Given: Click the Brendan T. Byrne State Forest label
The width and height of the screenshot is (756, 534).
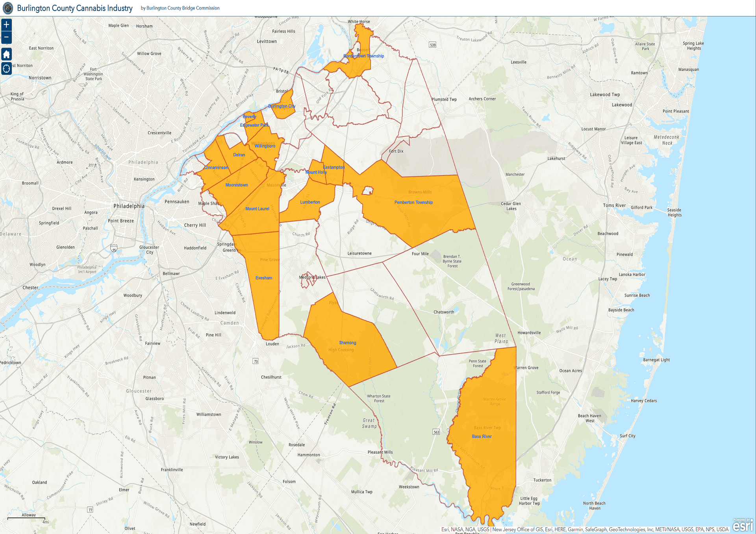Looking at the screenshot, I should 452,261.
